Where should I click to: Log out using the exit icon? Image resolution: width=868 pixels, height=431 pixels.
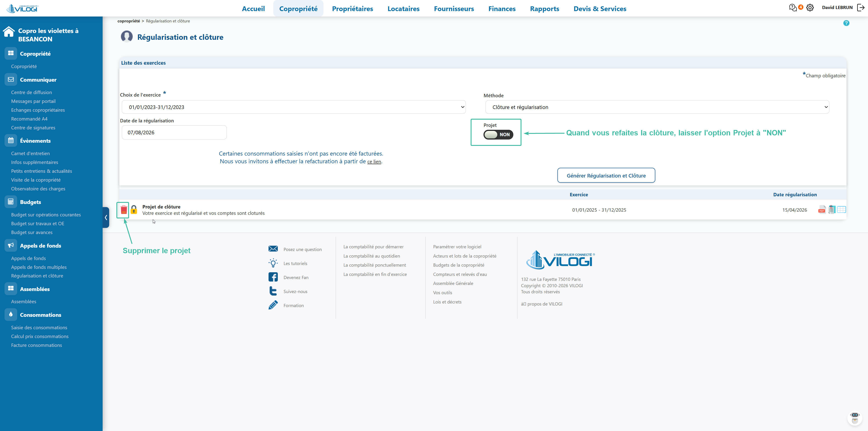861,7
